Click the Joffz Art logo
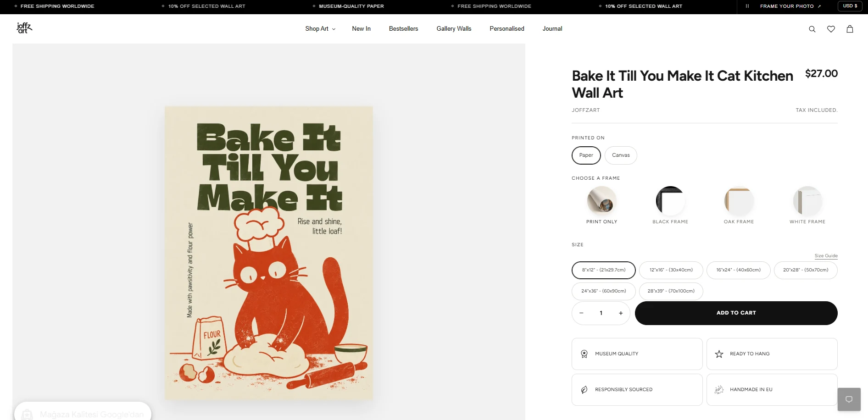Viewport: 868px width, 420px height. click(x=24, y=28)
